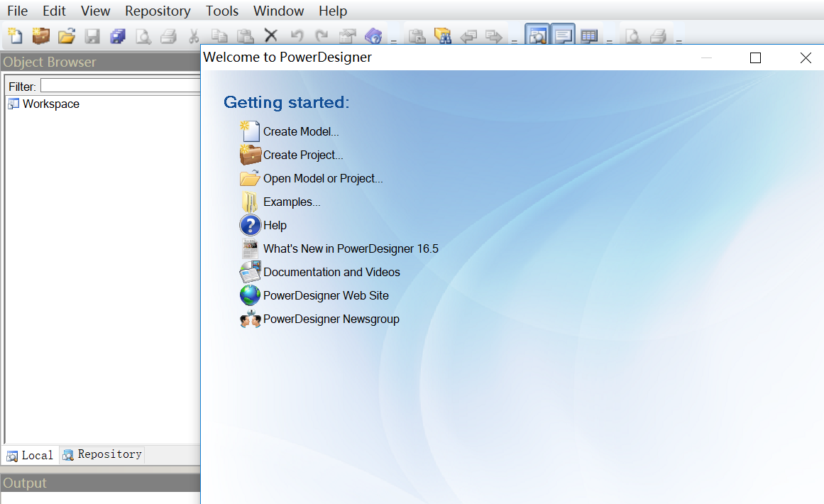Open the Tools menu
This screenshot has height=504, width=824.
(x=221, y=11)
